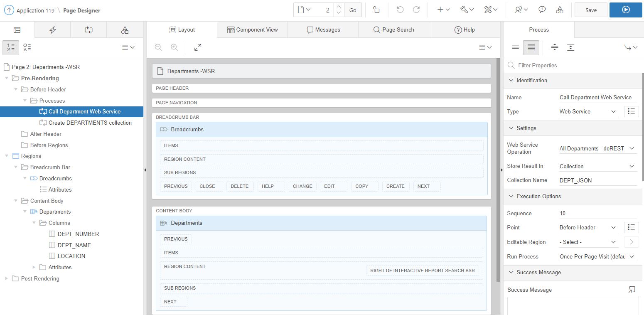Image resolution: width=644 pixels, height=315 pixels.
Task: Open the Point quick pick list icon
Action: click(x=631, y=227)
